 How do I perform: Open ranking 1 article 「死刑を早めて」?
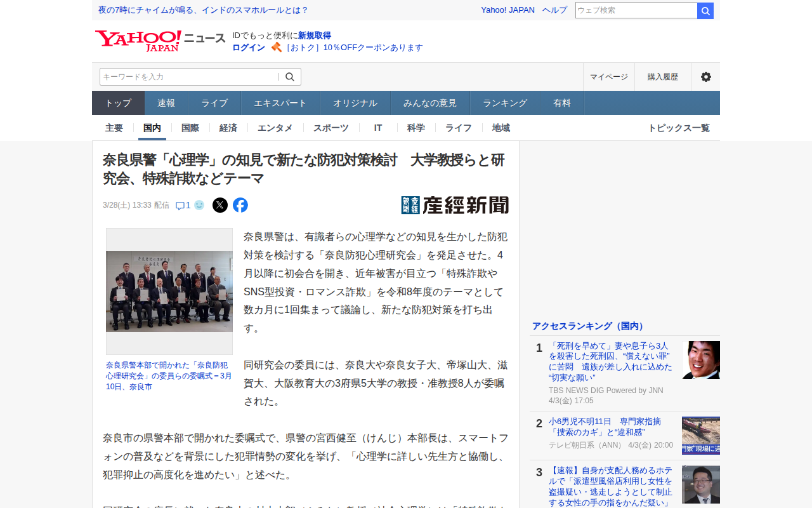click(610, 361)
